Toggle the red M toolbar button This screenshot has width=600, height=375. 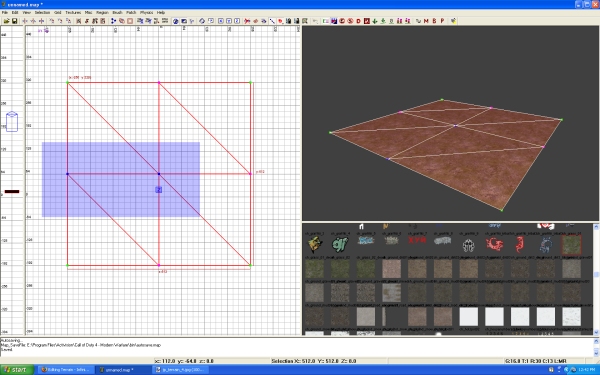pos(426,21)
